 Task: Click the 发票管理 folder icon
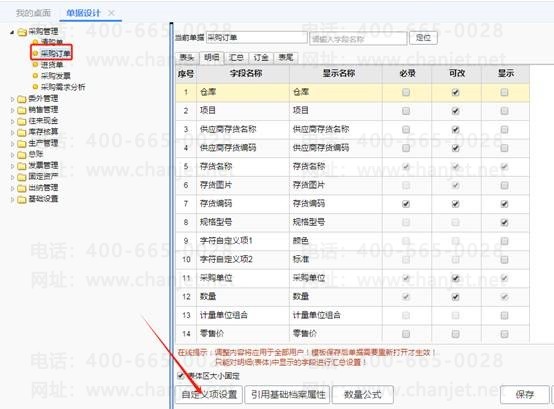click(22, 166)
